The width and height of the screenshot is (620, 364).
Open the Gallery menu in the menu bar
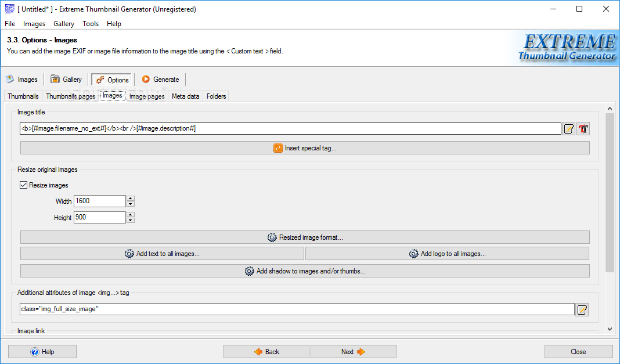coord(64,24)
